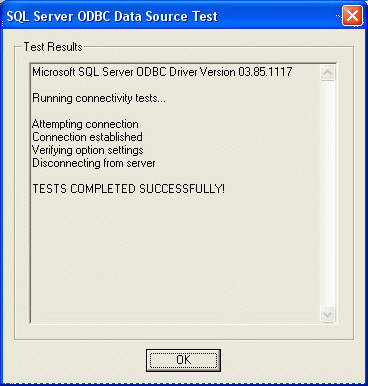368x386 pixels.
Task: Click the 'Test Results' group label
Action: click(53, 47)
